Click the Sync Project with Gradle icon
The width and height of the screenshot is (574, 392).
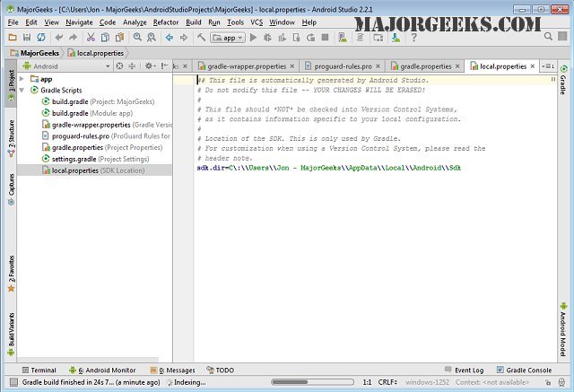[x=361, y=38]
